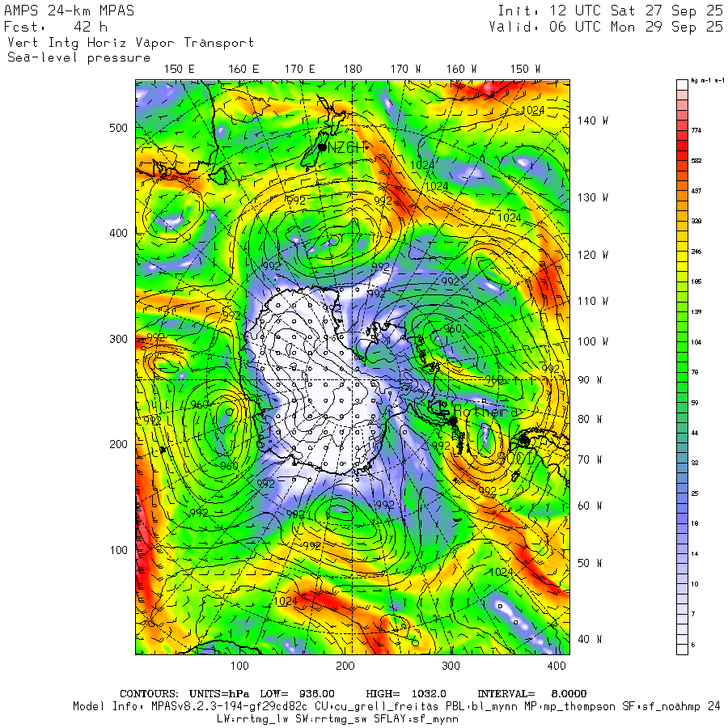Click the '130 W' longitude label
This screenshot has width=728, height=728.
pos(593,197)
